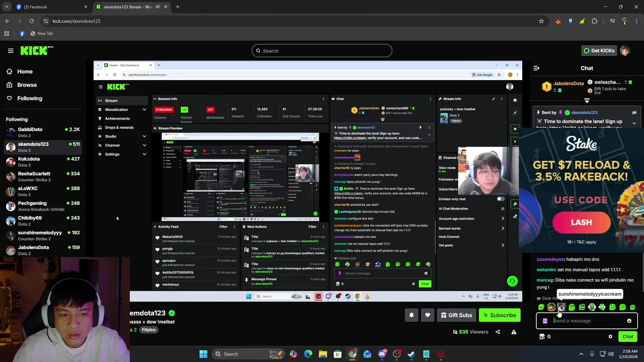This screenshot has height=362, width=644.
Task: Collapse the chat panel with the arrow icon
Action: 536,68
